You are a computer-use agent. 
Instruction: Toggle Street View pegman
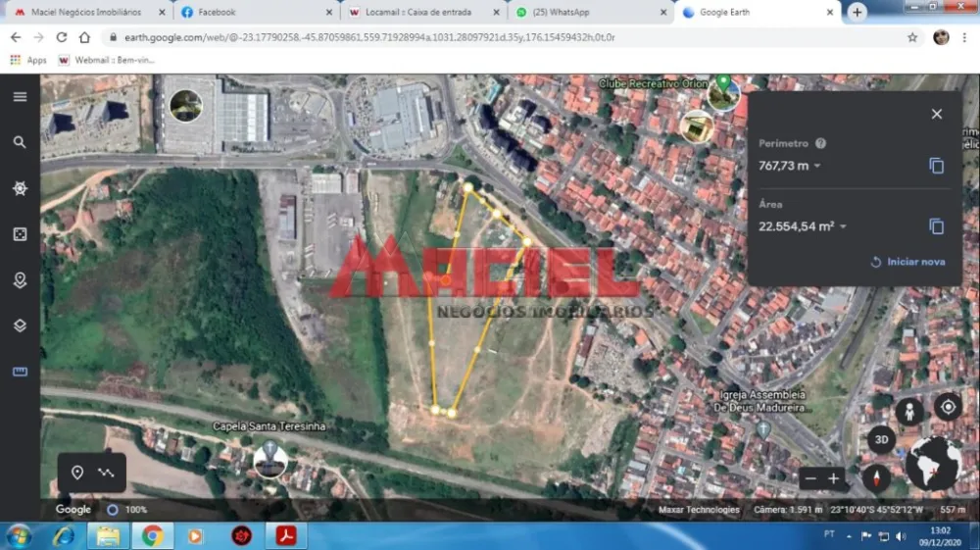[909, 411]
